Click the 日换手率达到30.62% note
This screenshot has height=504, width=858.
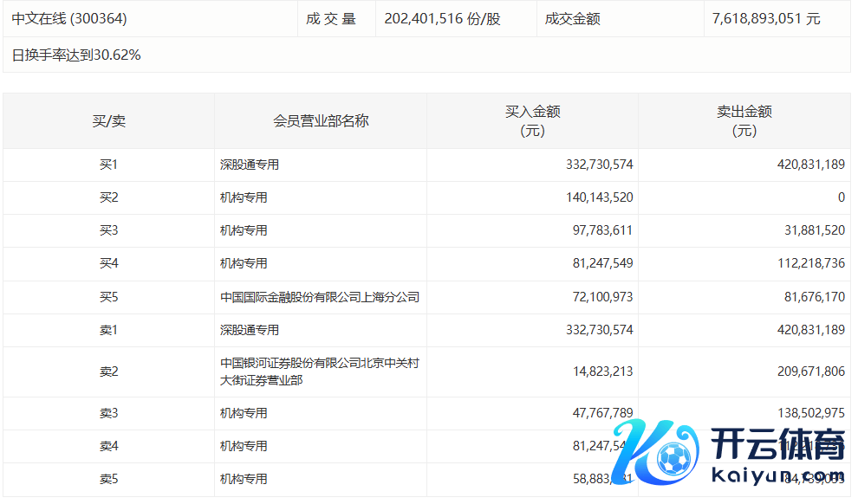coord(76,55)
